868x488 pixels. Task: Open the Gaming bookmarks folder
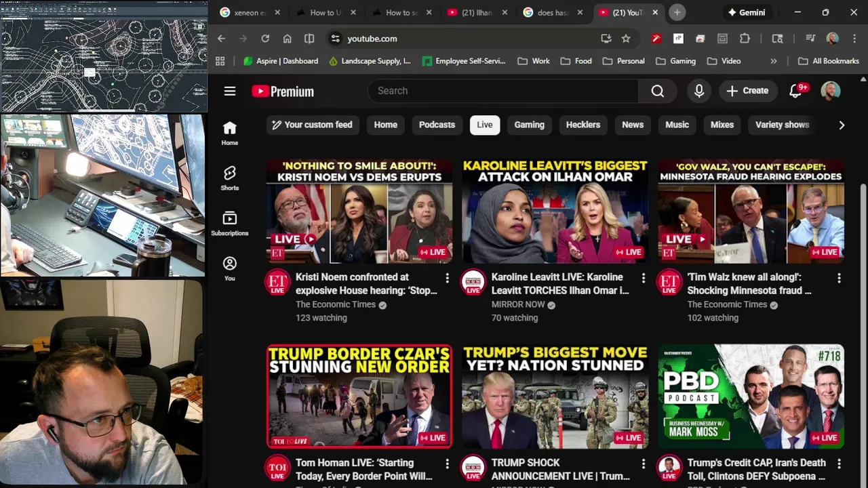click(676, 61)
